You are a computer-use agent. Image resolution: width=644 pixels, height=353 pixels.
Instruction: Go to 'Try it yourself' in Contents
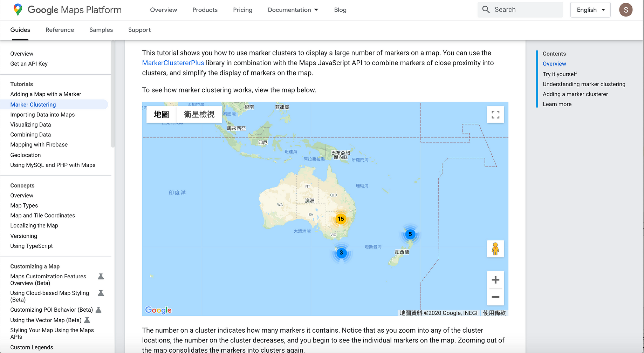coord(560,74)
